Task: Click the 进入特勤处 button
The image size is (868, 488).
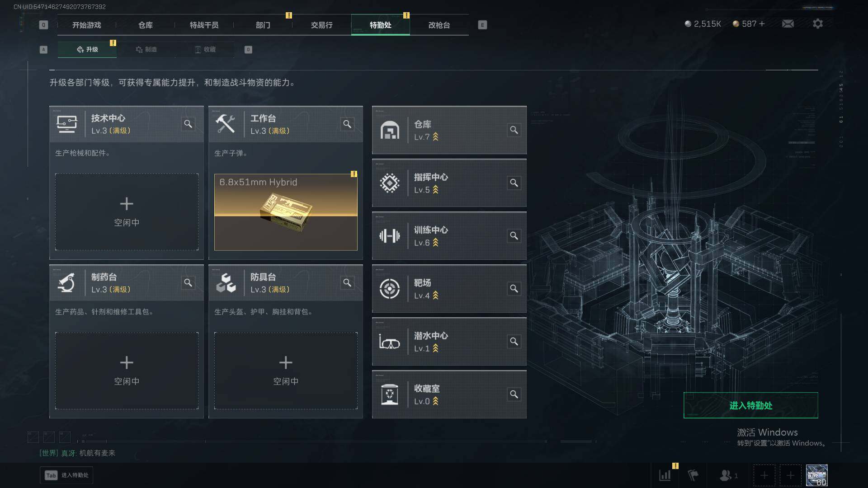Action: (750, 405)
